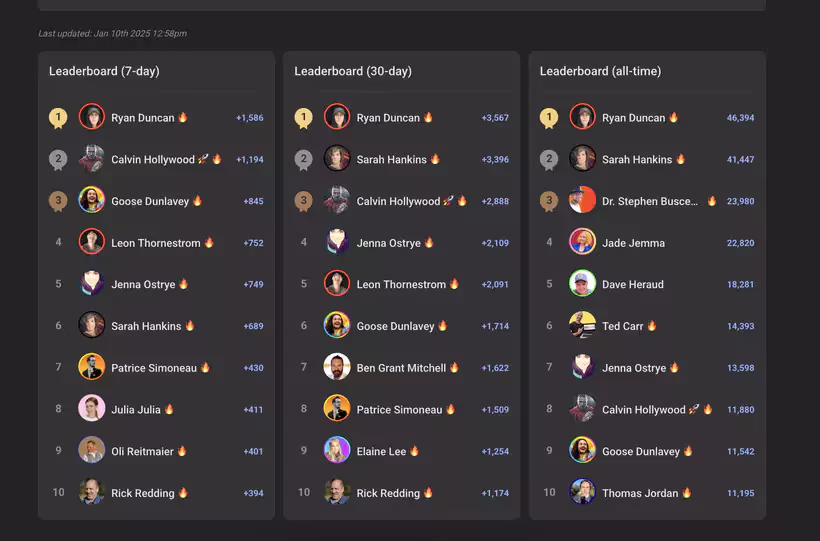Open Ted Carr's avatar picture
This screenshot has height=541, width=820.
point(582,325)
